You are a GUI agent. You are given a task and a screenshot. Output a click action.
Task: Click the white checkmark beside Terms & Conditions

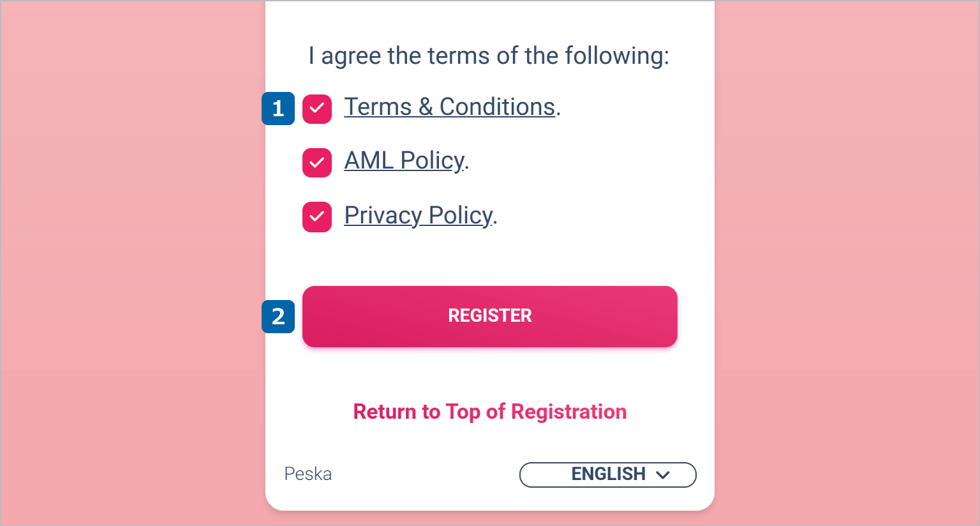point(317,109)
